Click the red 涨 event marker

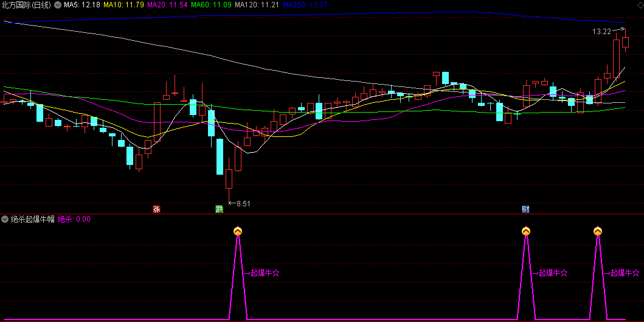(x=156, y=209)
